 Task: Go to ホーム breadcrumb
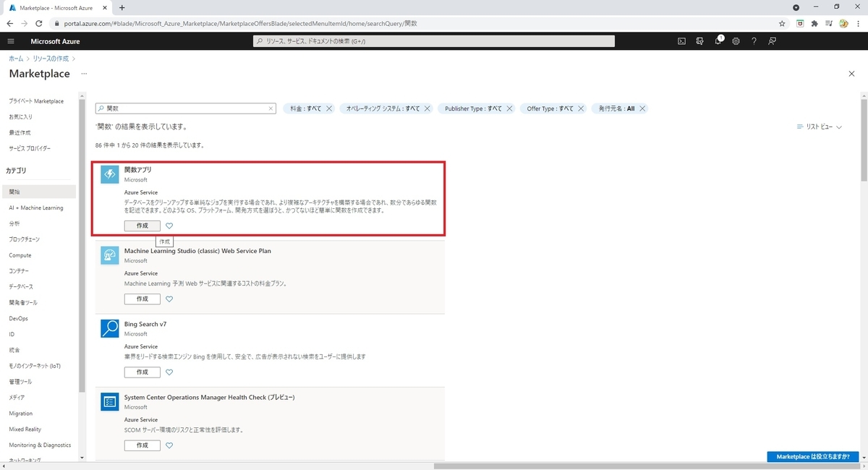(15, 58)
